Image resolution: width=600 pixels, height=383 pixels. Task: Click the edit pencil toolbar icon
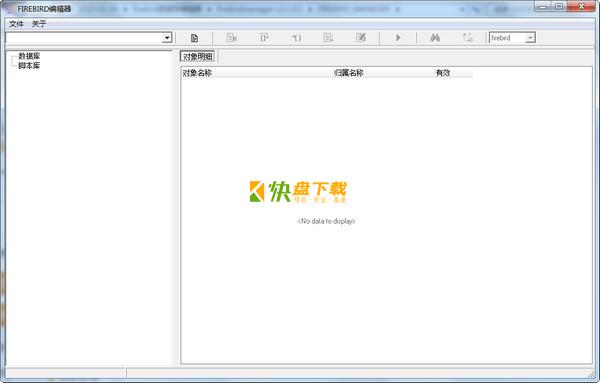(x=361, y=38)
